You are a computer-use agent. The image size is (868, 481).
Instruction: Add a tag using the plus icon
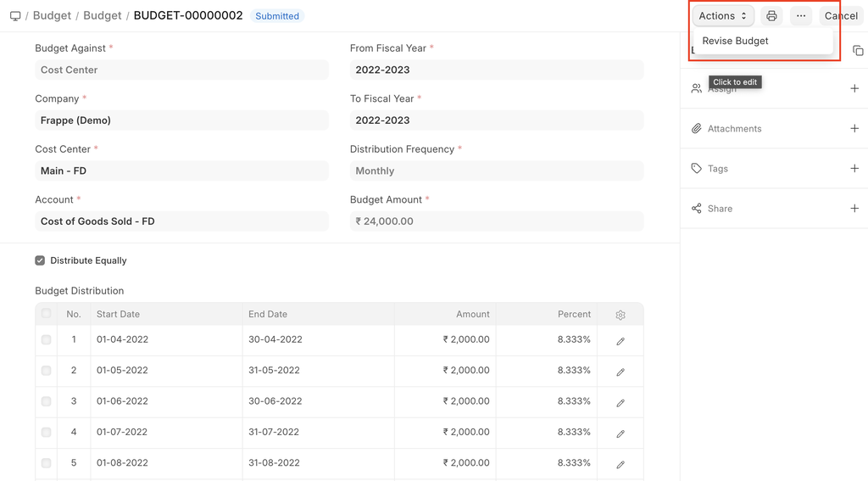tap(854, 169)
